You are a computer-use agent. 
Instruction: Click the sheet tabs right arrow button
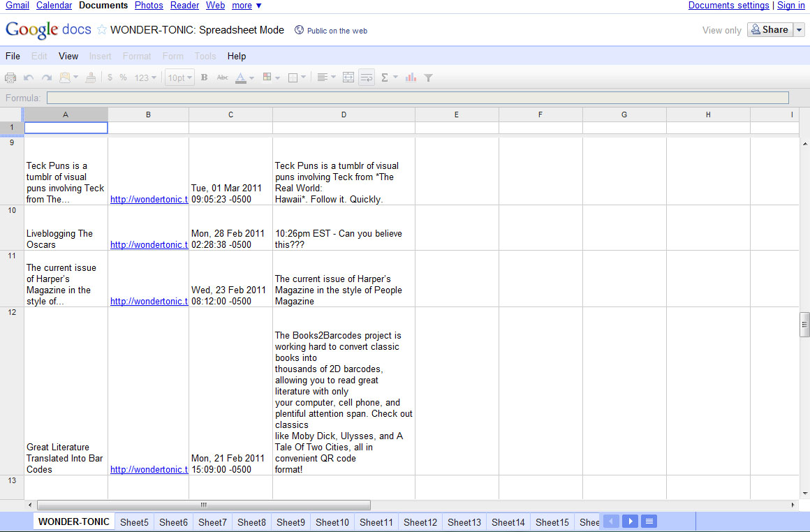tap(631, 521)
